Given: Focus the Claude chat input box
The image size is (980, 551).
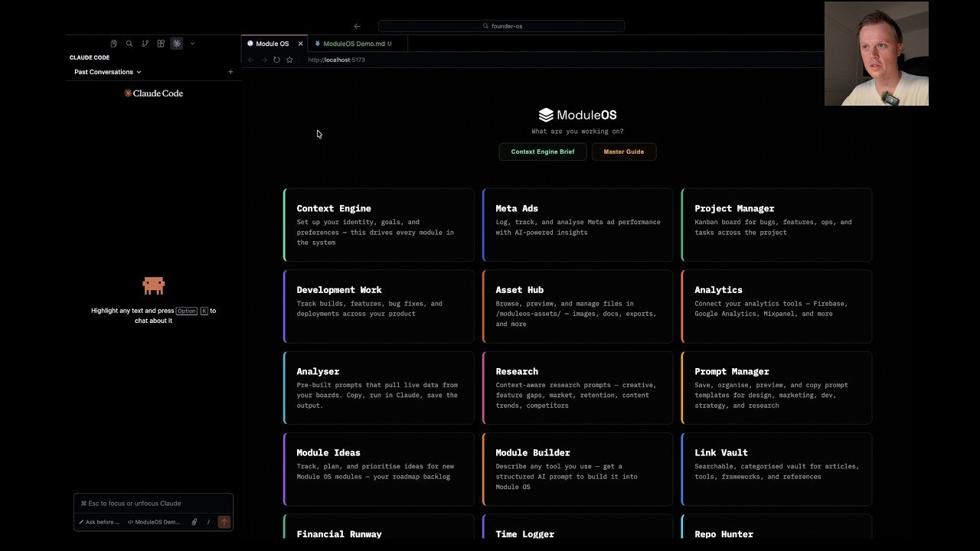Looking at the screenshot, I should point(153,504).
